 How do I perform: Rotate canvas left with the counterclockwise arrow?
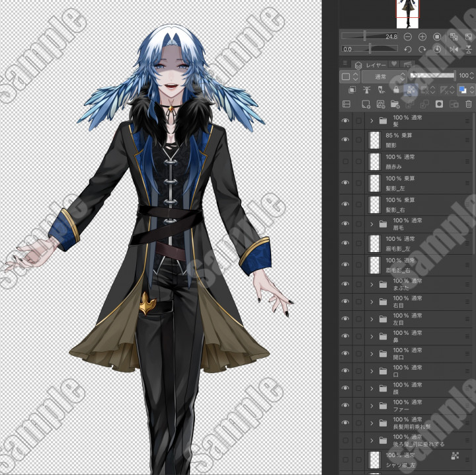point(407,50)
